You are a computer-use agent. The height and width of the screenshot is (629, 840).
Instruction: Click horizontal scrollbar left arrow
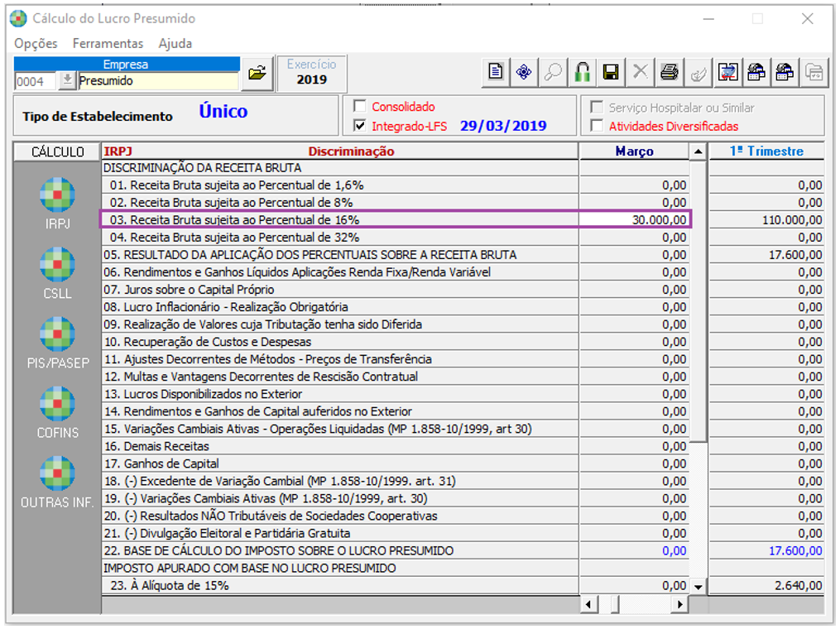tap(588, 605)
